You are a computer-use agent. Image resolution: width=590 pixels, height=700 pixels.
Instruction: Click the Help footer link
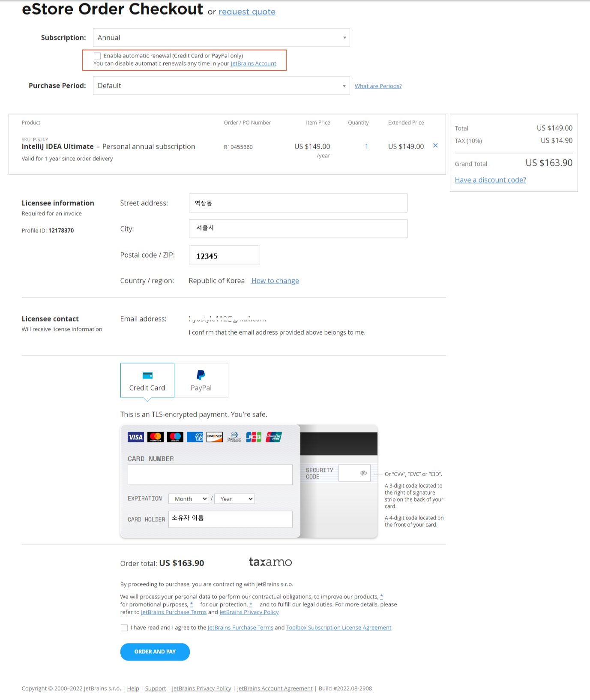coord(133,688)
